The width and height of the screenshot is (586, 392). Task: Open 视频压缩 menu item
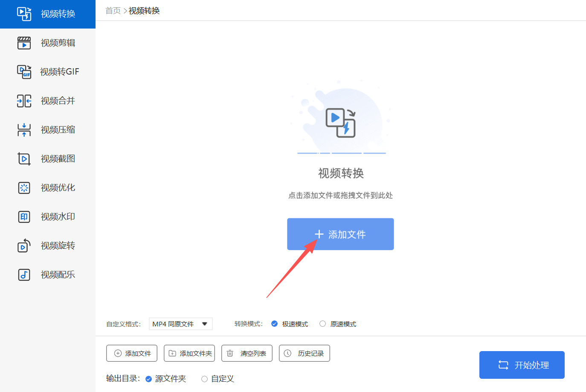tap(48, 130)
